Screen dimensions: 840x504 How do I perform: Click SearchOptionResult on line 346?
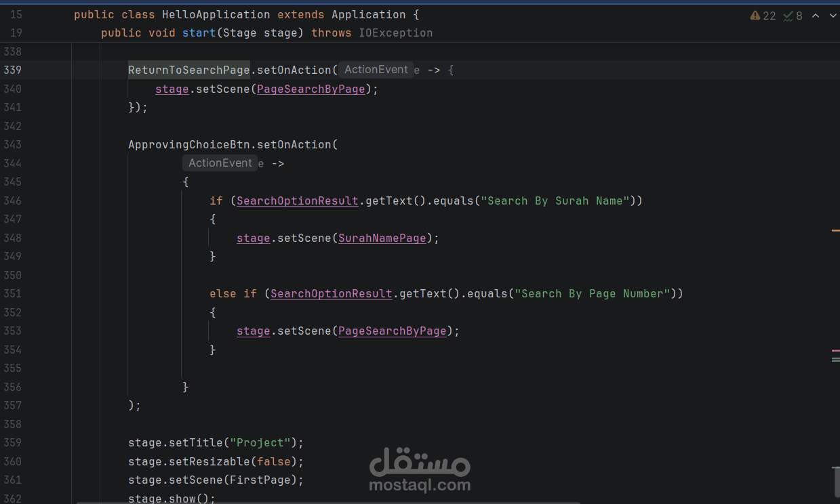point(298,201)
